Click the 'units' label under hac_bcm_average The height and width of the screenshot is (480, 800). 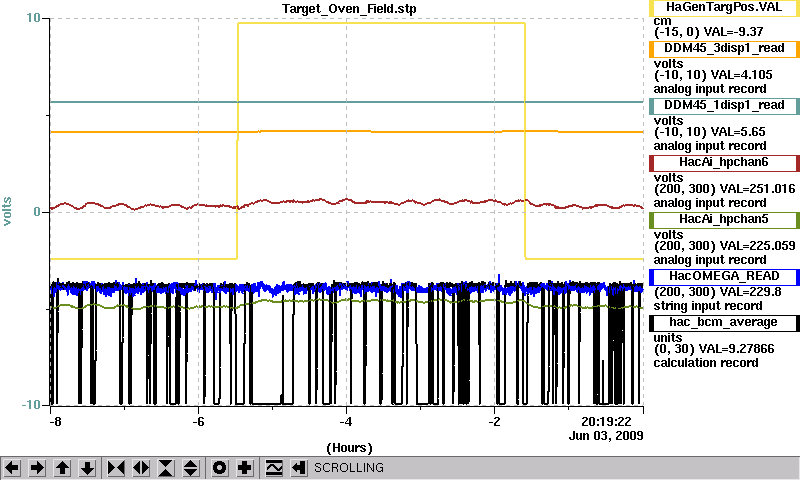click(x=667, y=338)
